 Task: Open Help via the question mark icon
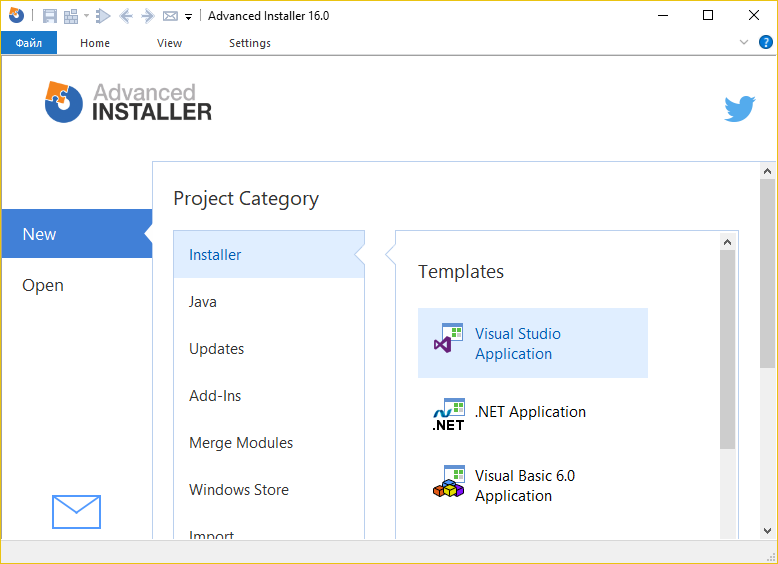click(766, 42)
